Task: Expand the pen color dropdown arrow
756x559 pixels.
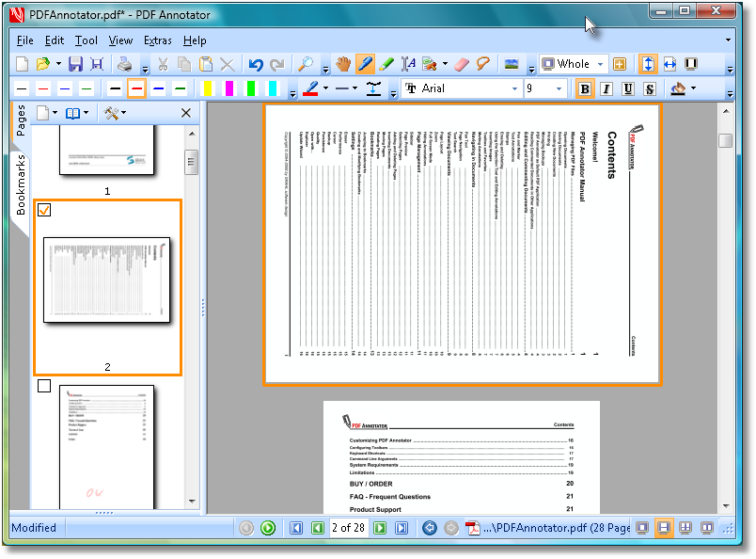Action: pyautogui.click(x=326, y=88)
